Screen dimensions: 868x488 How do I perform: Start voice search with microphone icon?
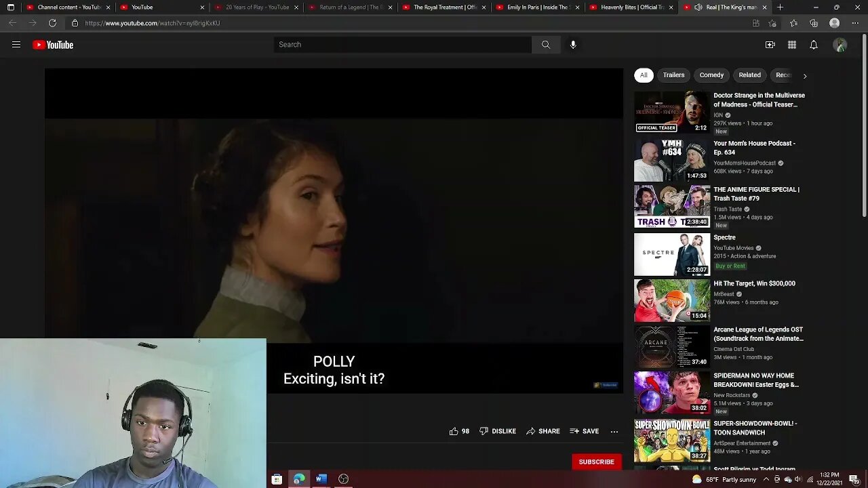point(573,45)
